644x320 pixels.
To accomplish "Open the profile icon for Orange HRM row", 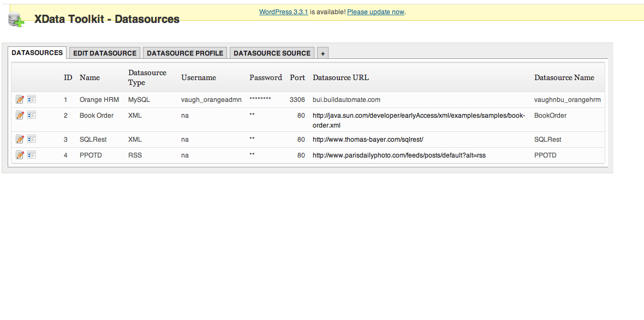I will (x=32, y=99).
